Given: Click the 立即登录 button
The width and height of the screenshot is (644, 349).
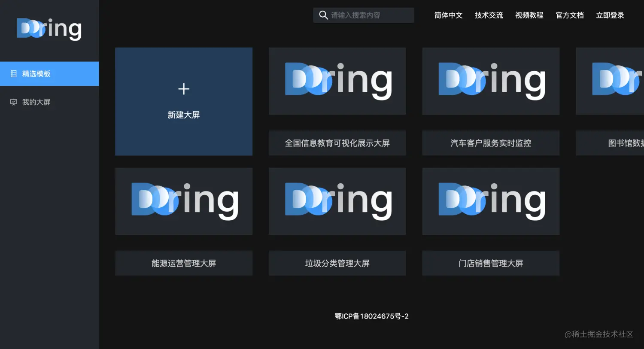Looking at the screenshot, I should coord(610,15).
